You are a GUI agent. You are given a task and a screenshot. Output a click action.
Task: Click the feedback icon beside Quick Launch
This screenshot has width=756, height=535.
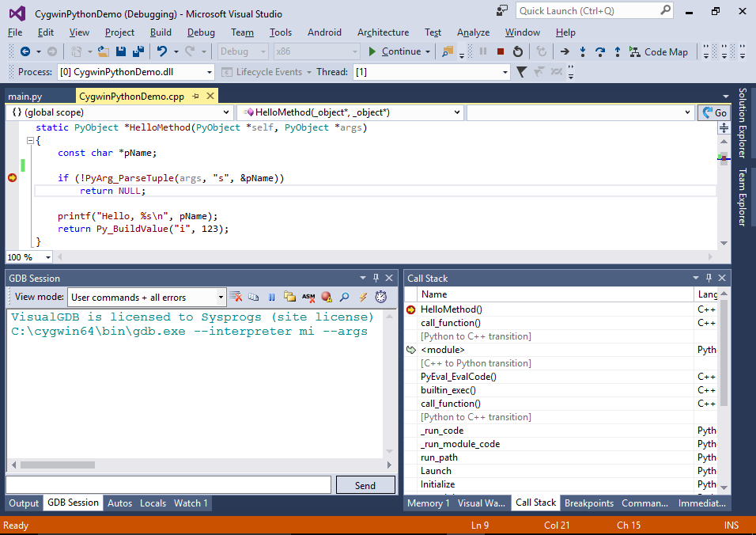coord(502,10)
